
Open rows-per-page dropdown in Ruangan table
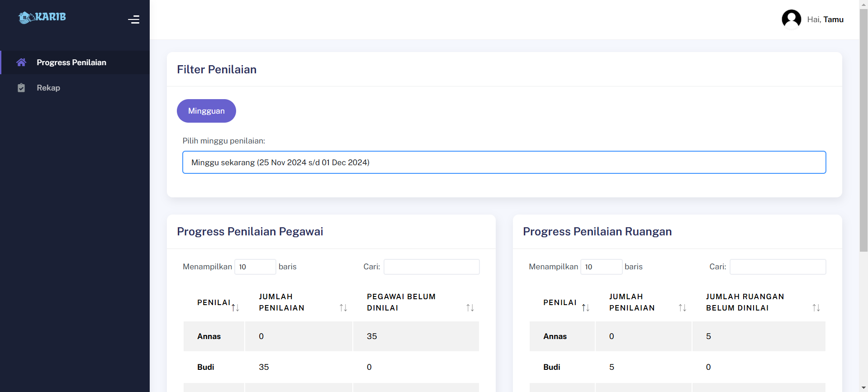coord(601,267)
